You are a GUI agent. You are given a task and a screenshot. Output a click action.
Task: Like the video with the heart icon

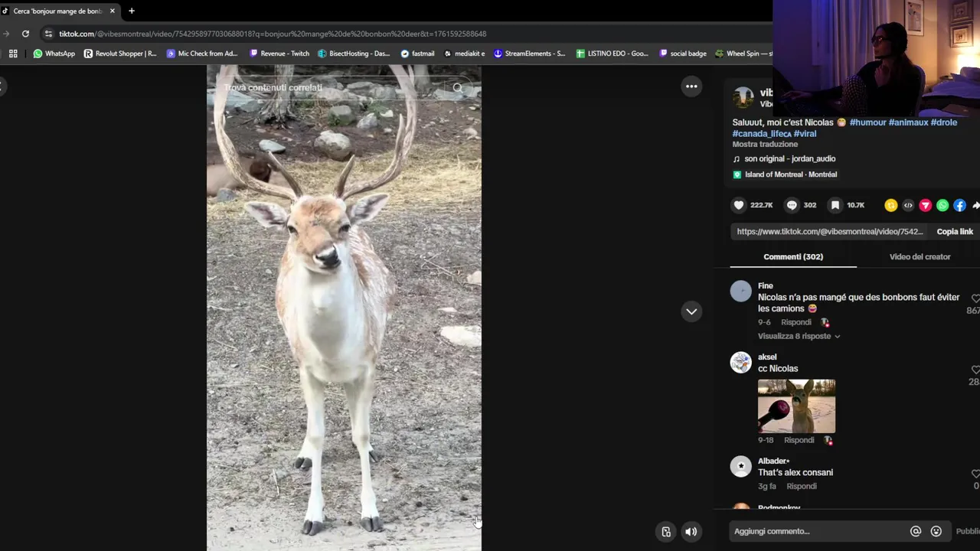[739, 205]
